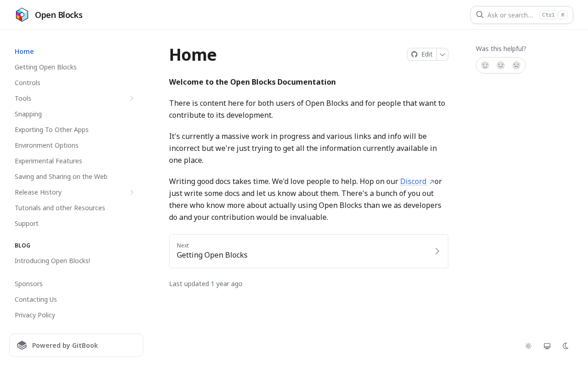Open the Edit button dropdown arrow
Image resolution: width=588 pixels, height=368 pixels.
coord(442,54)
